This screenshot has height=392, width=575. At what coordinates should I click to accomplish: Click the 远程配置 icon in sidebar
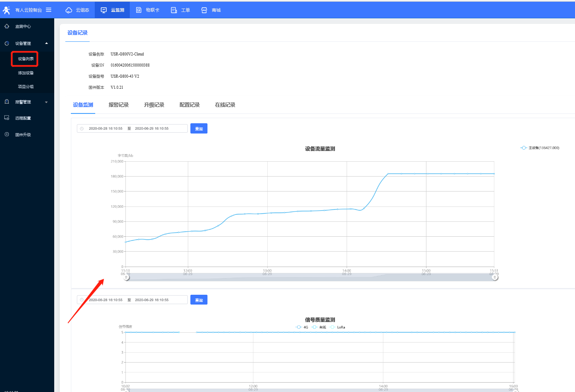7,118
